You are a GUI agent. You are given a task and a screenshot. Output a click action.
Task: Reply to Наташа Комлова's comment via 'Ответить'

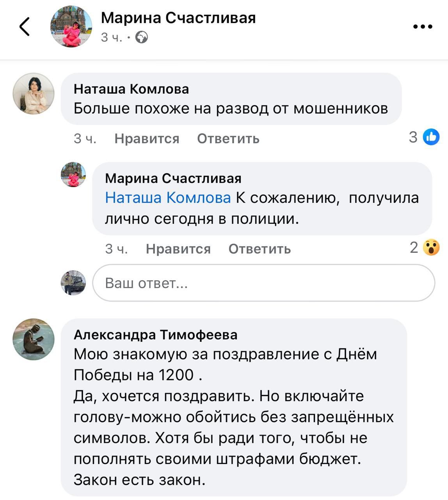[x=228, y=138]
